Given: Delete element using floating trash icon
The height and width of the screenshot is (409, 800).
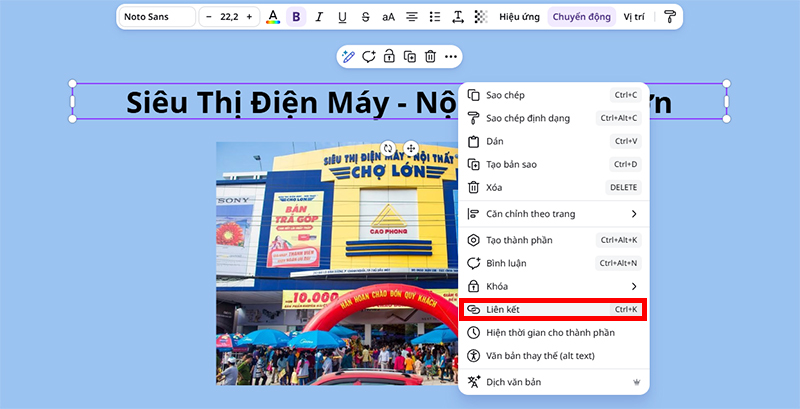Looking at the screenshot, I should pyautogui.click(x=430, y=57).
